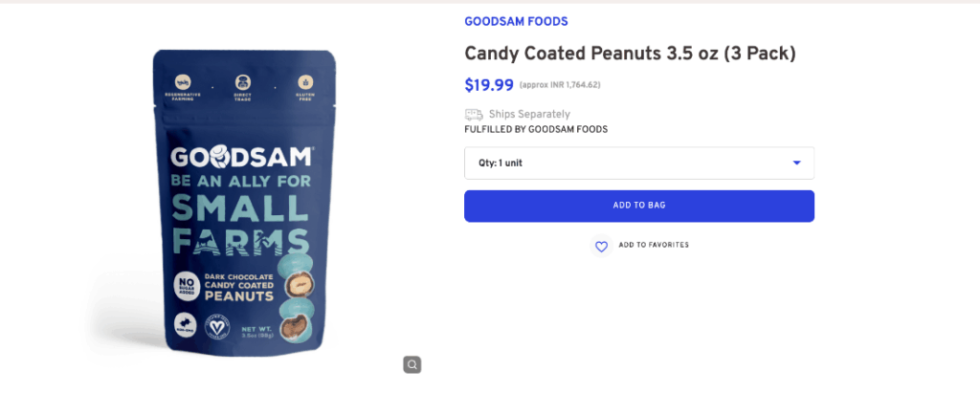Open the Qty: 1 unit dropdown
Viewport: 980px width, 393px height.
pyautogui.click(x=638, y=164)
